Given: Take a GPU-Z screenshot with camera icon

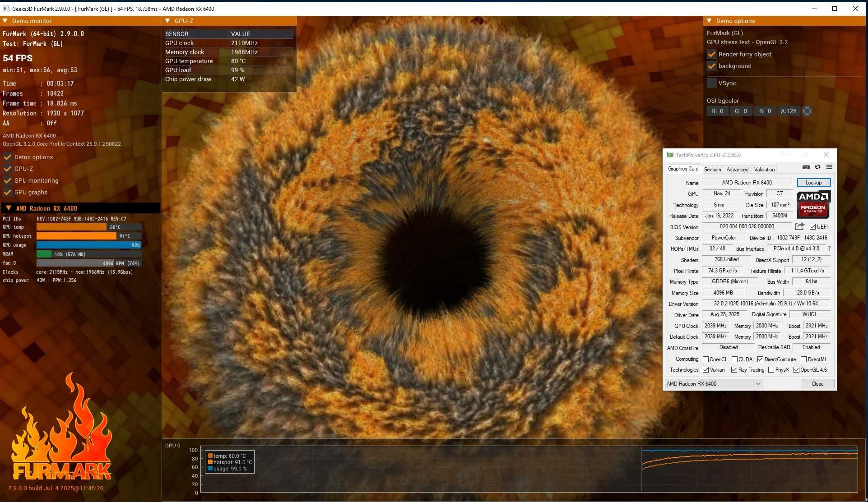Looking at the screenshot, I should coord(806,167).
